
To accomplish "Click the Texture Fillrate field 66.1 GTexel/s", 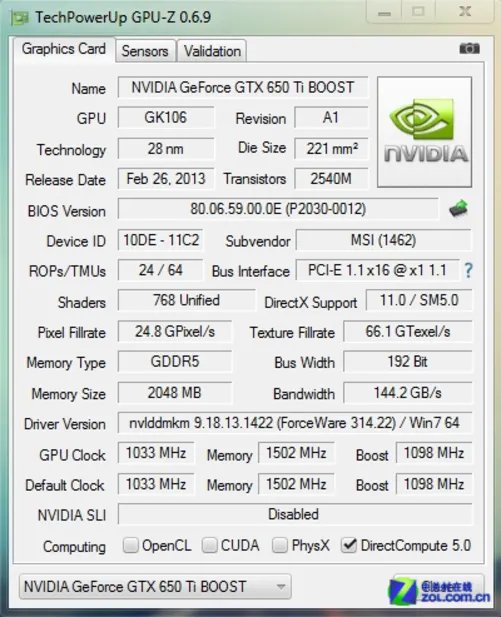I will [407, 332].
